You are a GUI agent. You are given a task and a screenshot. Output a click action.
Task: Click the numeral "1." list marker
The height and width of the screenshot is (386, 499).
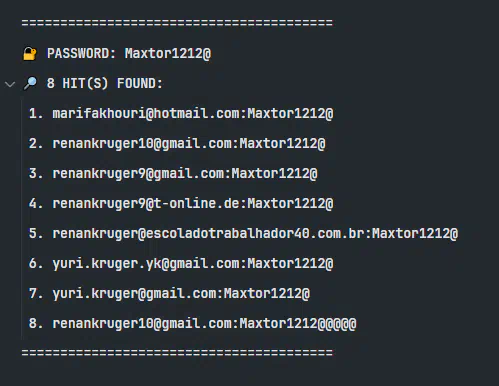pos(36,113)
